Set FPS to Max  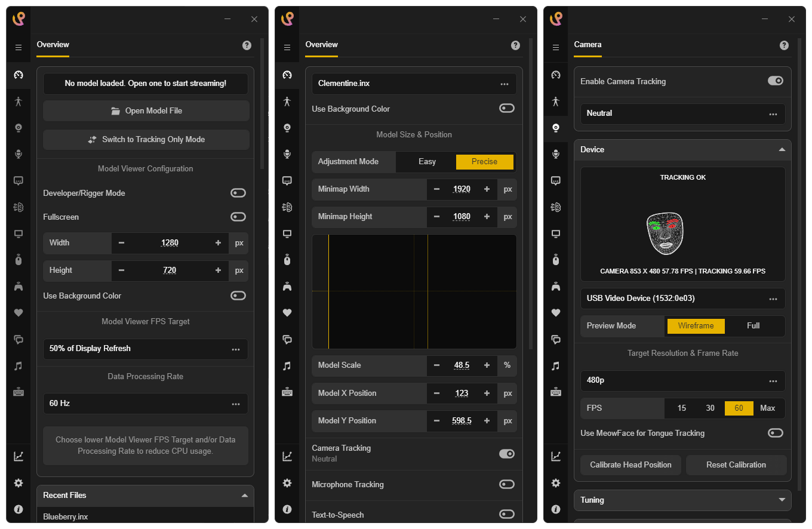point(768,408)
